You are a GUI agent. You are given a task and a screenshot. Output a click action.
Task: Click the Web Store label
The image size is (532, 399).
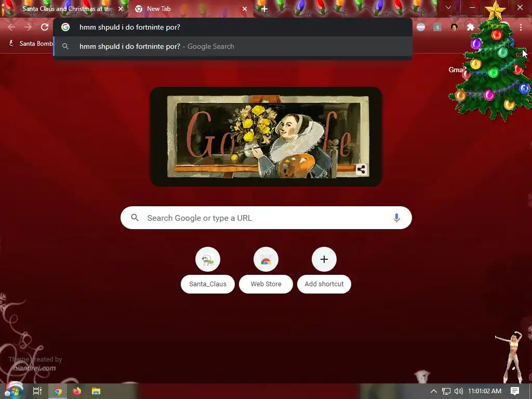pyautogui.click(x=266, y=284)
